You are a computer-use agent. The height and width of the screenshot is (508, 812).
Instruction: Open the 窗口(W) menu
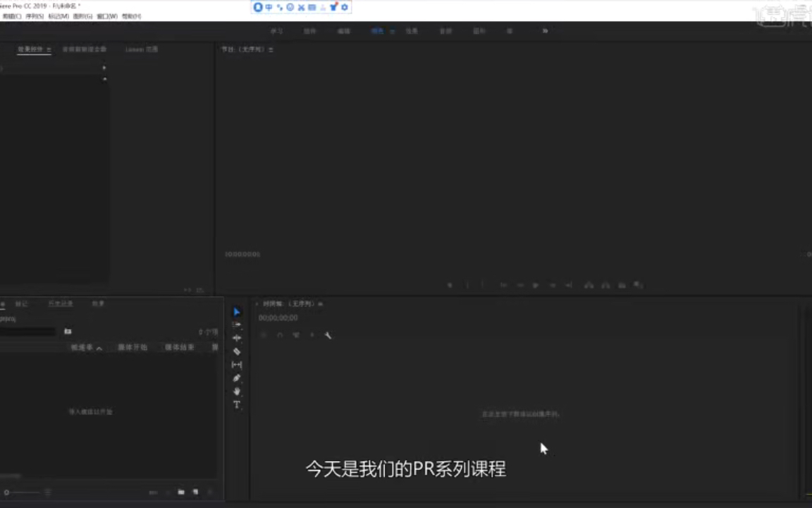pos(106,16)
